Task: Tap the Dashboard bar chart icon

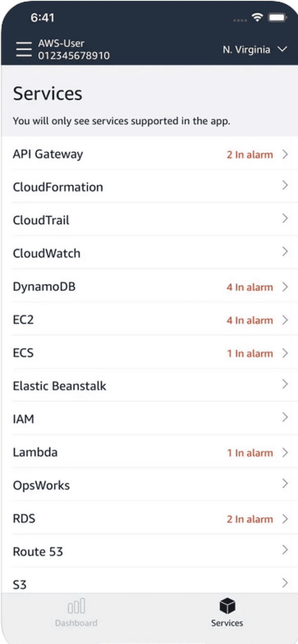Action: pyautogui.click(x=76, y=607)
